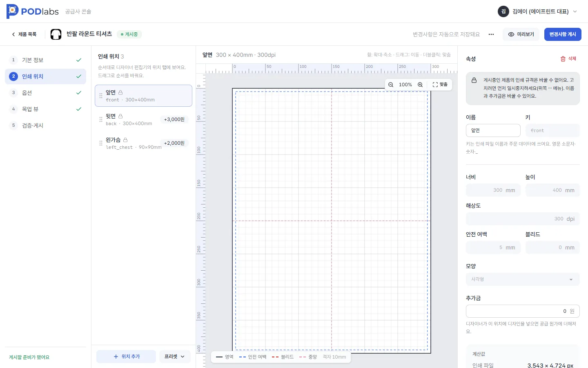Go back to 제품 목록
Viewport: 588px width, 368px height.
click(x=24, y=34)
